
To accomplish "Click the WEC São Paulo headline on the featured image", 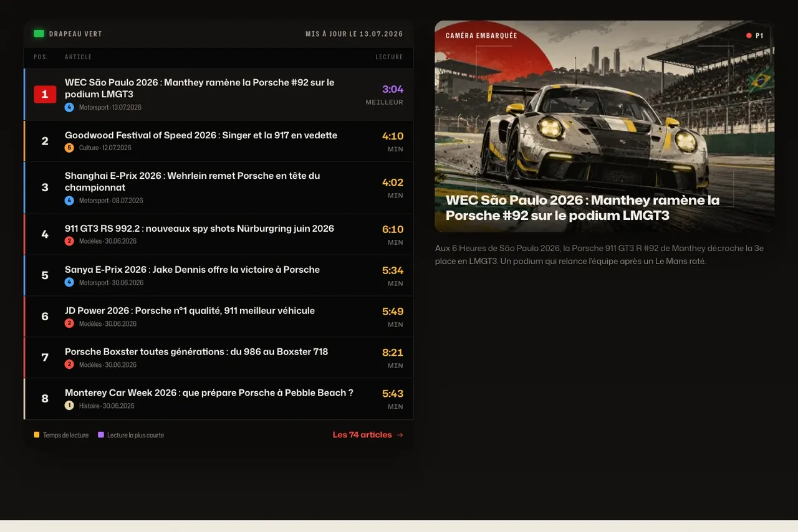I will click(x=582, y=208).
